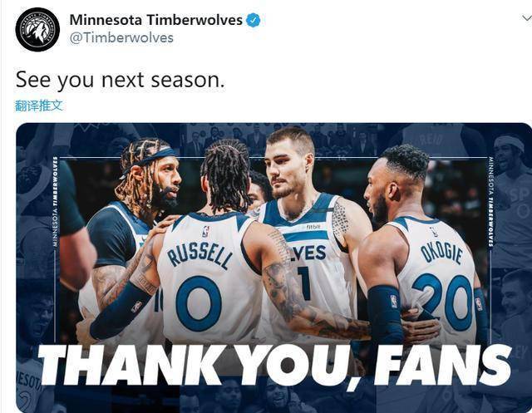Click the NBA logo on Russell's arm sleeve
This screenshot has width=532, height=413.
[x=136, y=307]
